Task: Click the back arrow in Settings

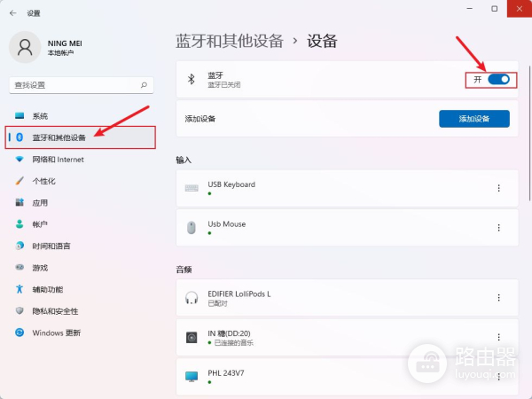Action: coord(13,13)
